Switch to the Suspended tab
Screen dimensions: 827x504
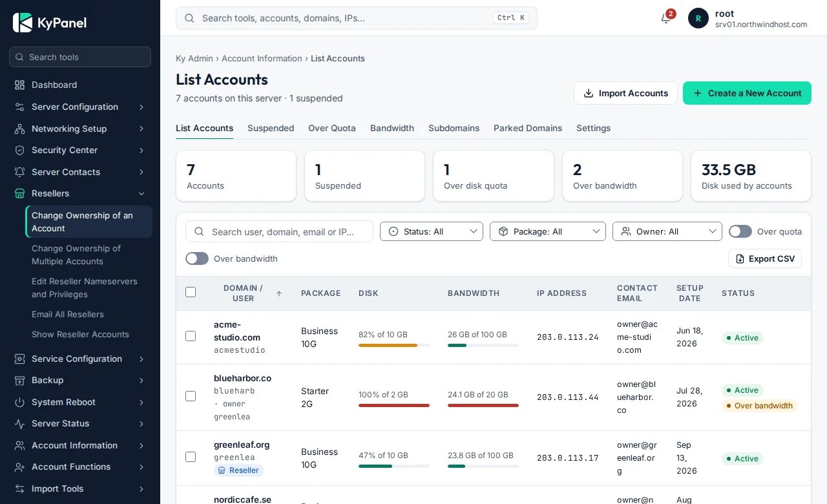271,128
